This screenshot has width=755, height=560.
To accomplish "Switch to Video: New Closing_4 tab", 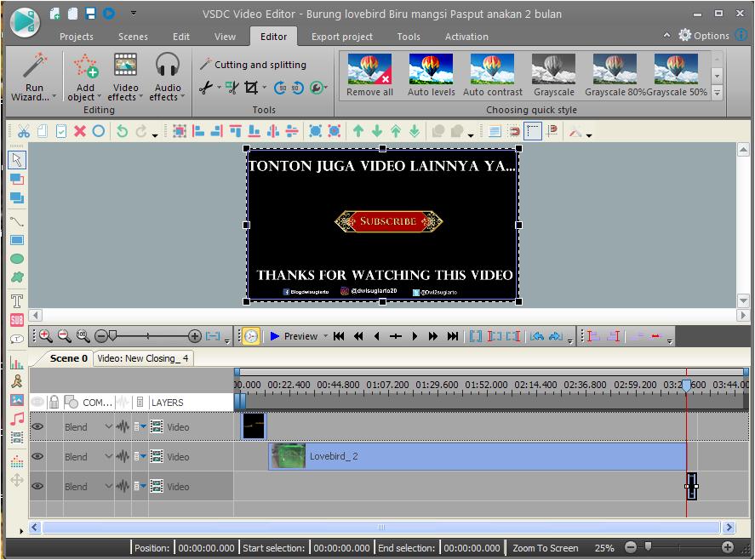I will pos(143,358).
